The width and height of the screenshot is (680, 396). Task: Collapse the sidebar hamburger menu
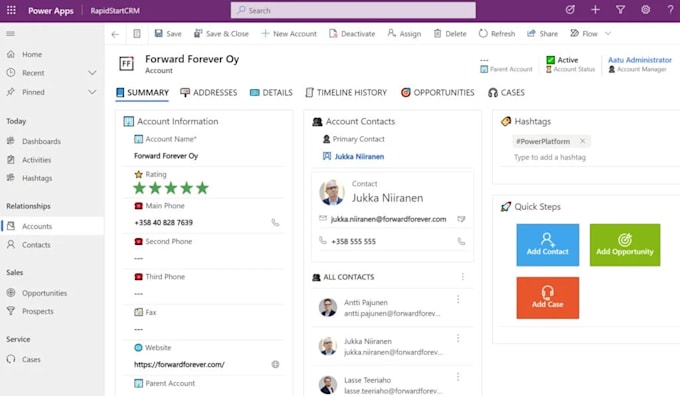[x=11, y=33]
